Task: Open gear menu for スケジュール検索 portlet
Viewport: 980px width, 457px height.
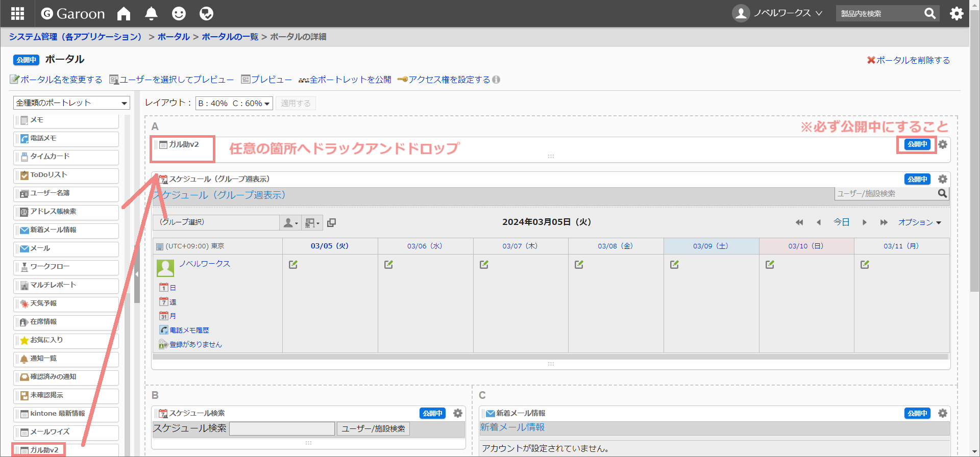Action: coord(458,413)
